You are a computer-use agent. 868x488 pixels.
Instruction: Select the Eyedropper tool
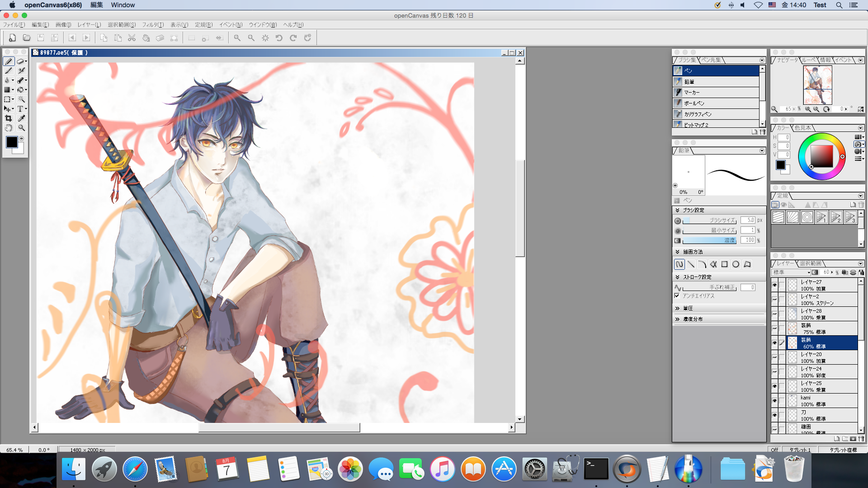pyautogui.click(x=21, y=118)
